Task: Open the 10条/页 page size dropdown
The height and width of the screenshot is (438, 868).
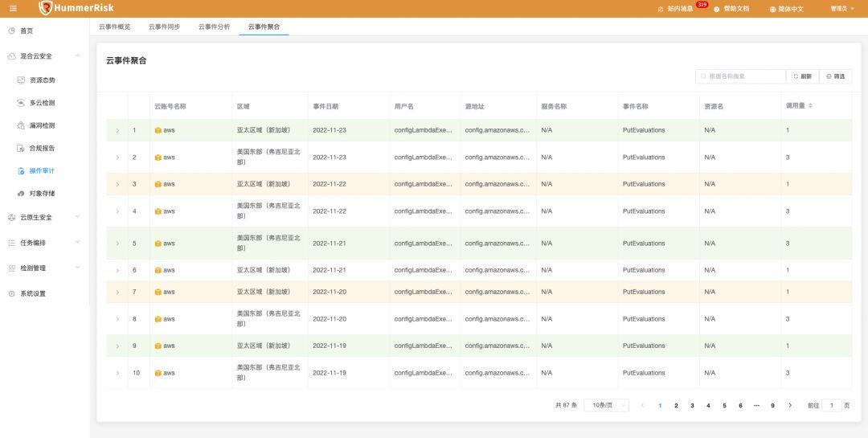Action: 606,405
